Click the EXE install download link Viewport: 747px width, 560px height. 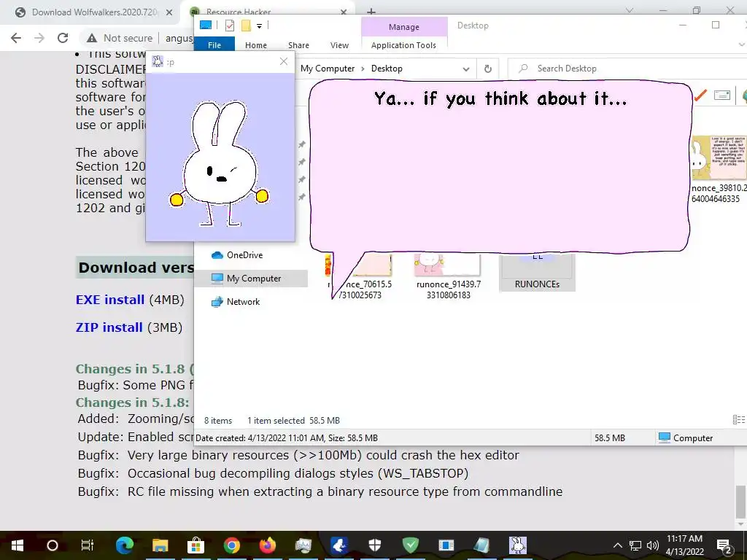pyautogui.click(x=110, y=300)
